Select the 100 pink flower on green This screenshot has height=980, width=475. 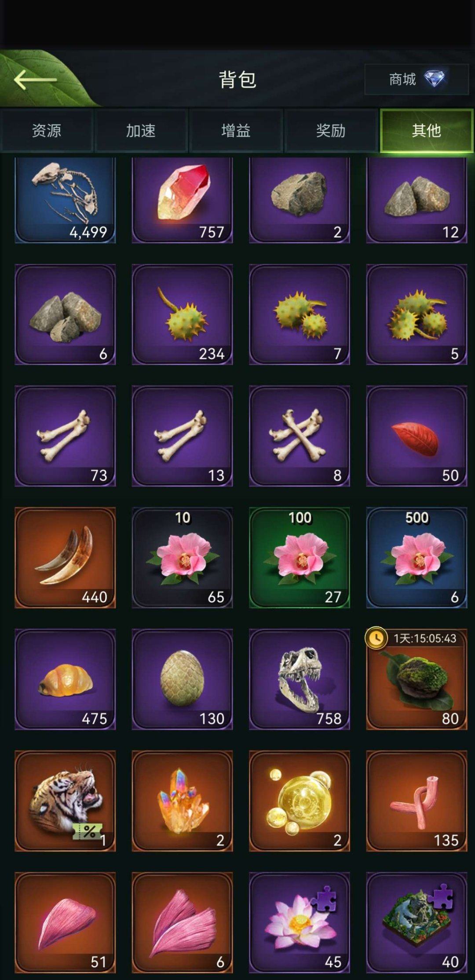click(x=300, y=558)
